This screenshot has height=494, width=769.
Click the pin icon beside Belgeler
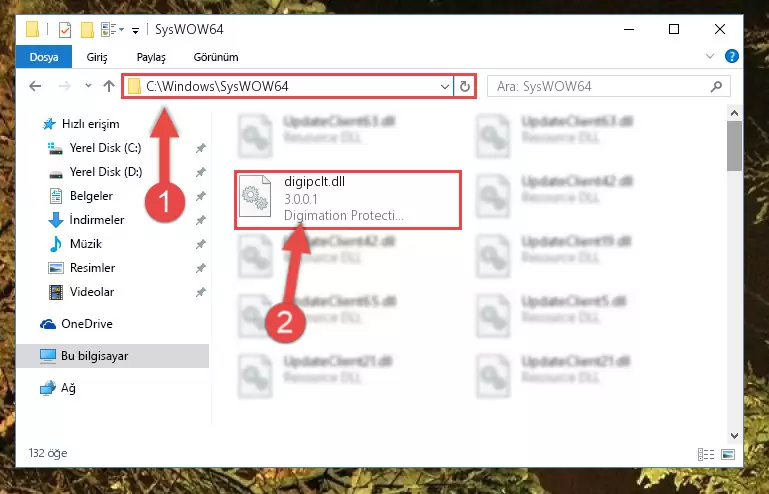pos(201,196)
